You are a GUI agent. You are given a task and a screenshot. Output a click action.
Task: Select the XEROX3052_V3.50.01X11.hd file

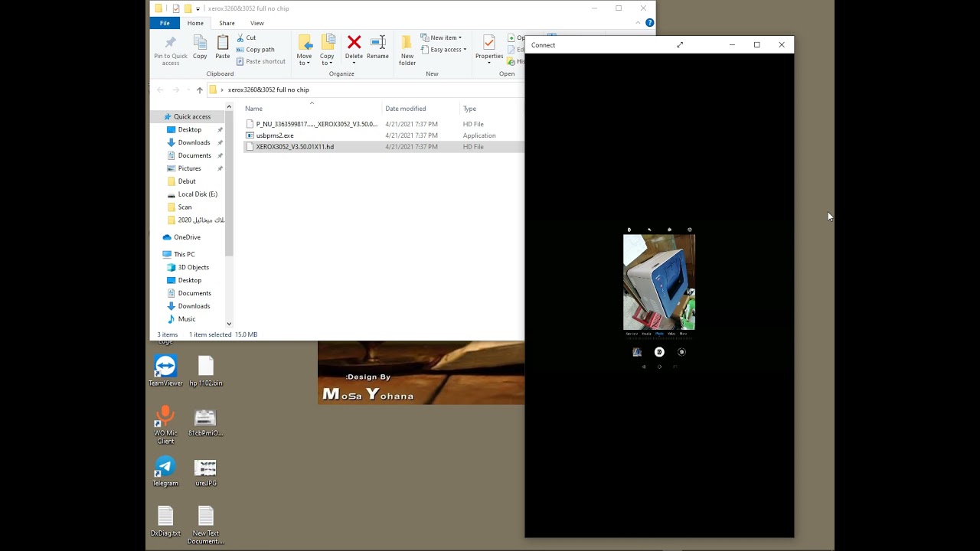(383, 146)
